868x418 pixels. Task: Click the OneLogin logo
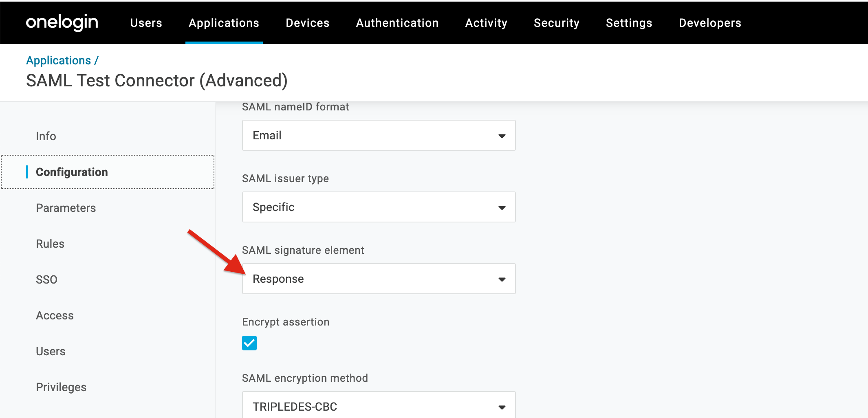coord(62,23)
